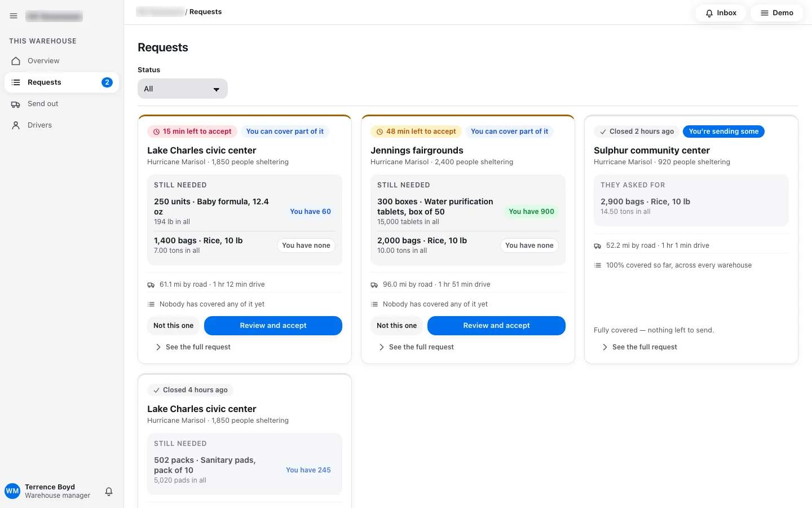Select Requests in the sidebar
This screenshot has height=508, width=812.
(x=62, y=82)
